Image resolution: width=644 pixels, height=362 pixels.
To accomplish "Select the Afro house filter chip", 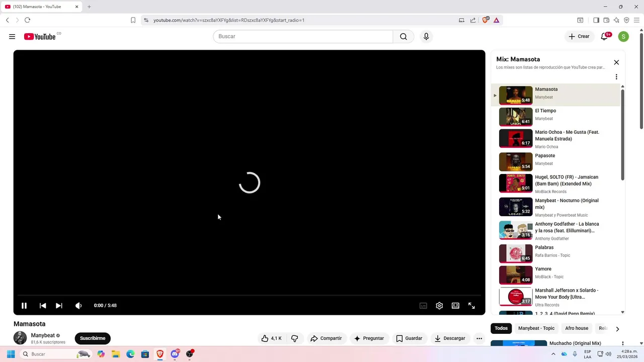I will [x=577, y=328].
